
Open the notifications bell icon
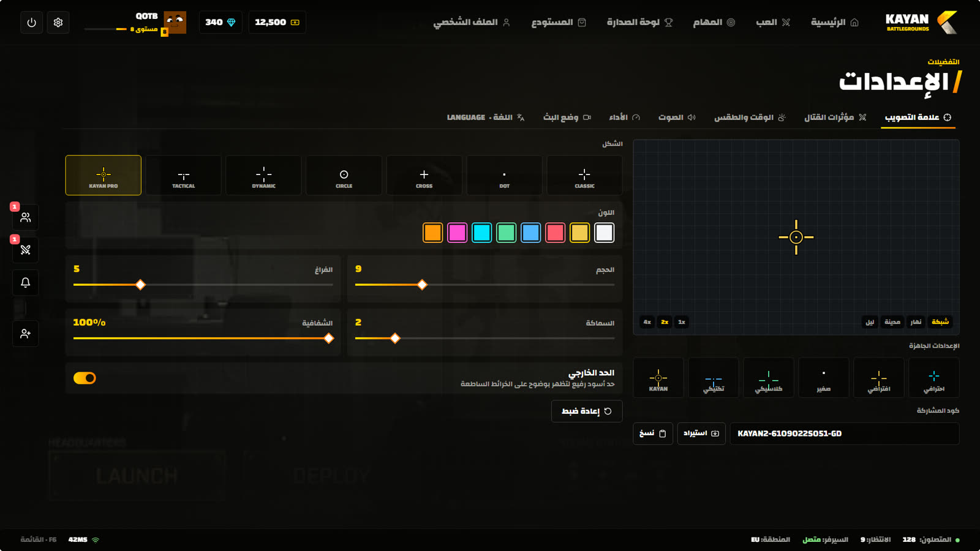pyautogui.click(x=26, y=283)
